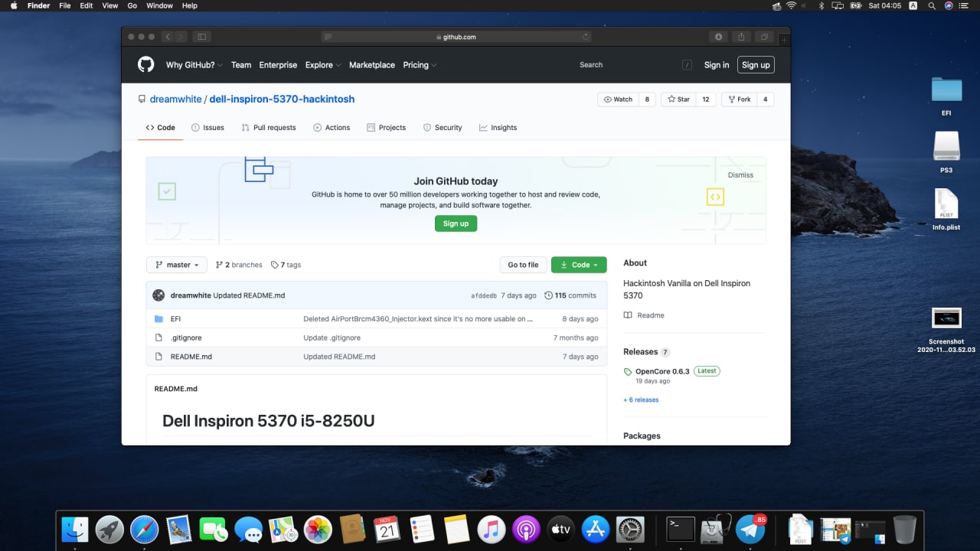
Task: Show all Safari tabs overview
Action: click(x=764, y=37)
